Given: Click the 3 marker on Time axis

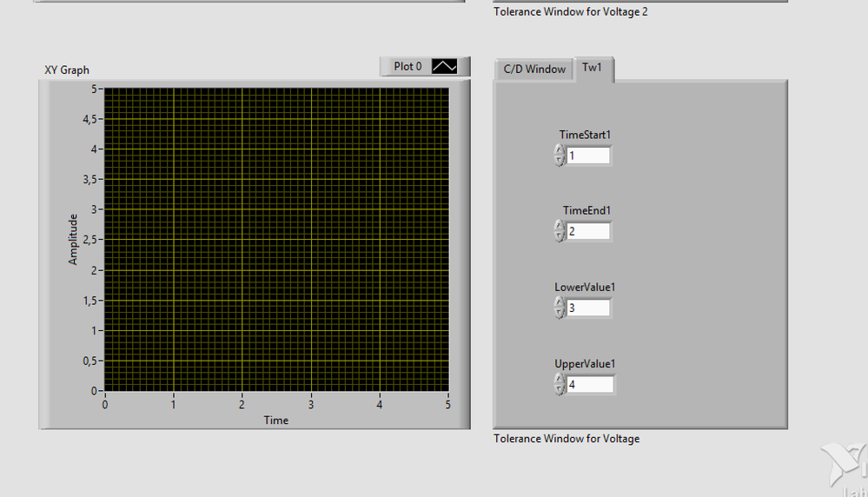Looking at the screenshot, I should [x=311, y=405].
